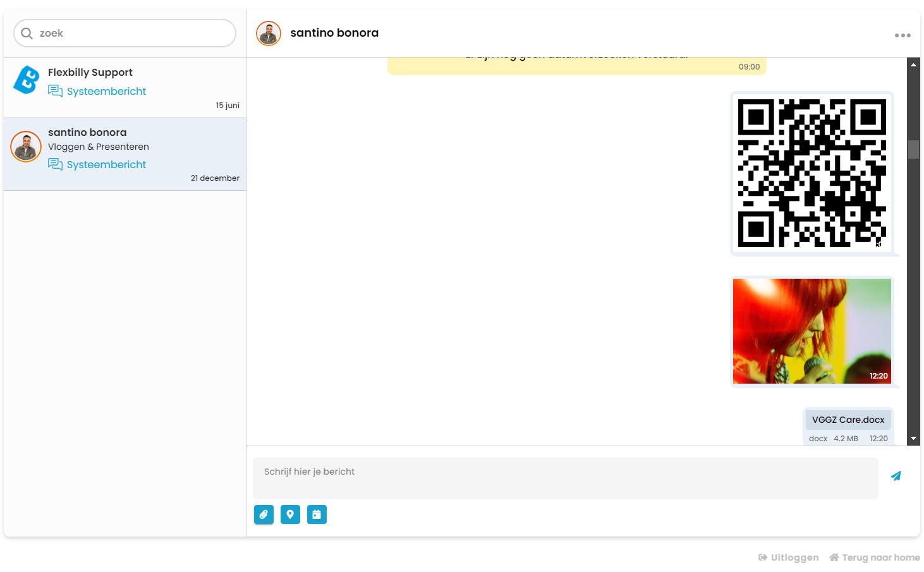Image resolution: width=924 pixels, height=572 pixels.
Task: Open the QR code image message
Action: point(812,173)
